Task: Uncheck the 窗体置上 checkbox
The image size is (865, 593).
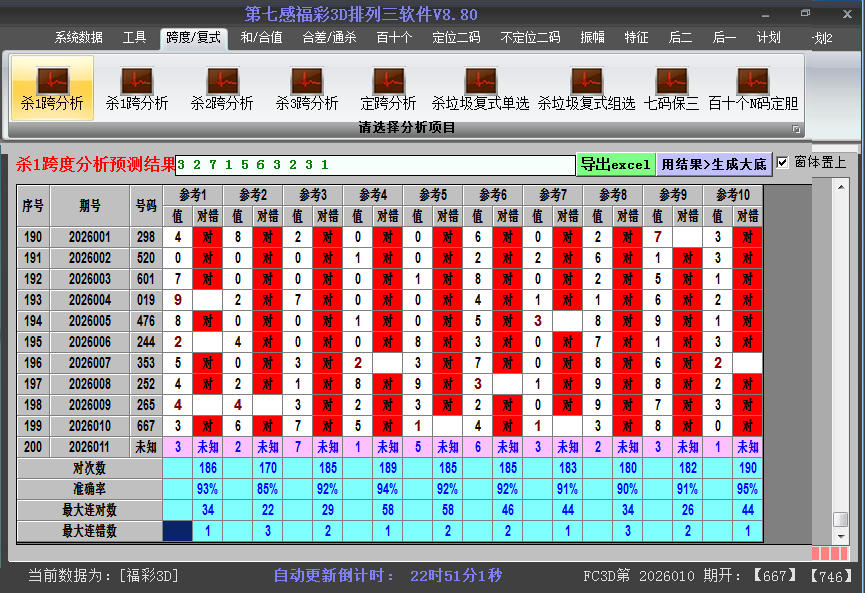Action: 783,162
